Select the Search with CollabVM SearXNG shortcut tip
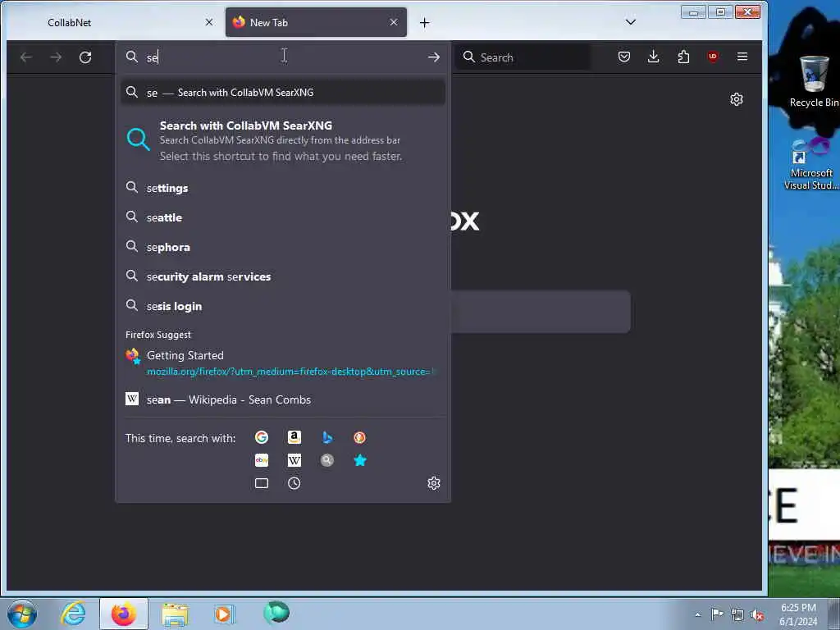 [283, 140]
